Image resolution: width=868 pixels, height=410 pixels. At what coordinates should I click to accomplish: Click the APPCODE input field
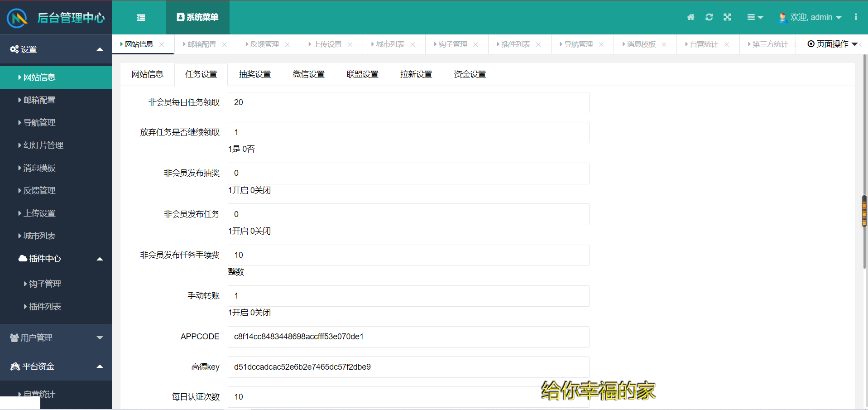pos(408,337)
